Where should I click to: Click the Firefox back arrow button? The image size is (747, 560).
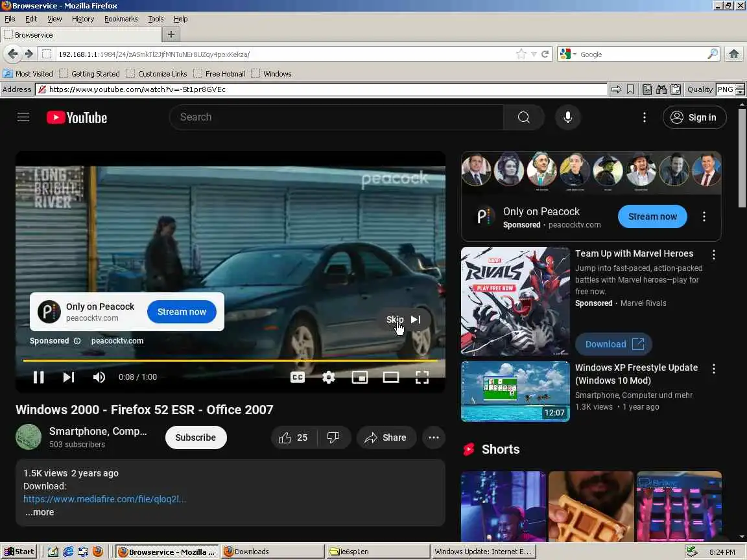pyautogui.click(x=13, y=54)
